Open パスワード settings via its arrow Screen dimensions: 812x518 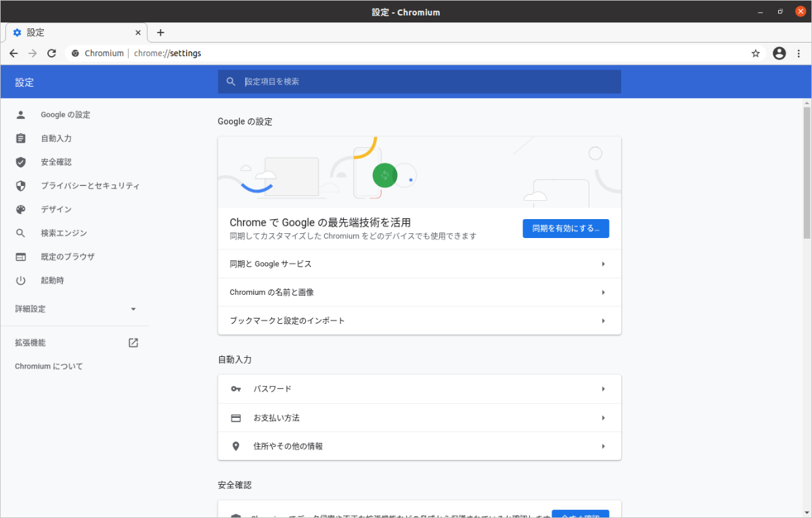point(603,389)
